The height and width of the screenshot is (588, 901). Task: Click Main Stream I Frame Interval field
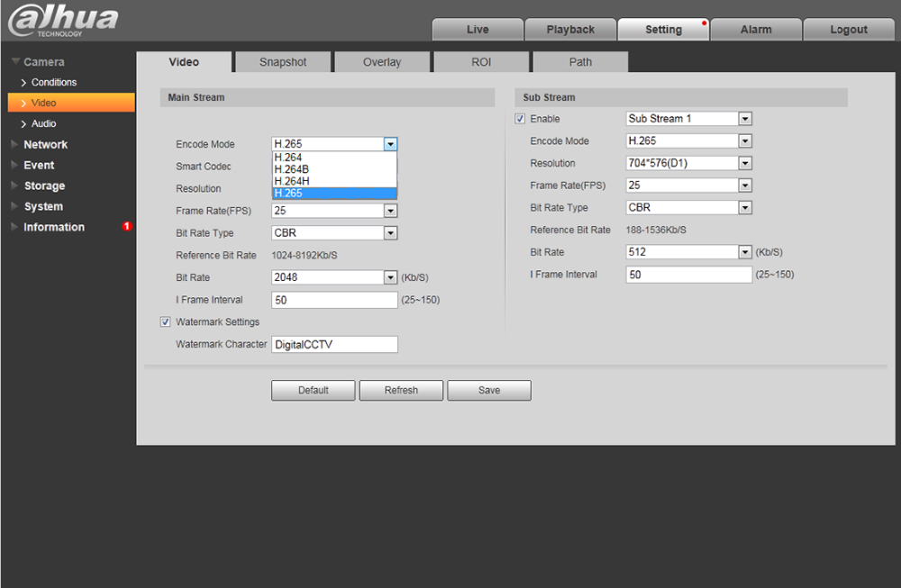[x=334, y=301]
